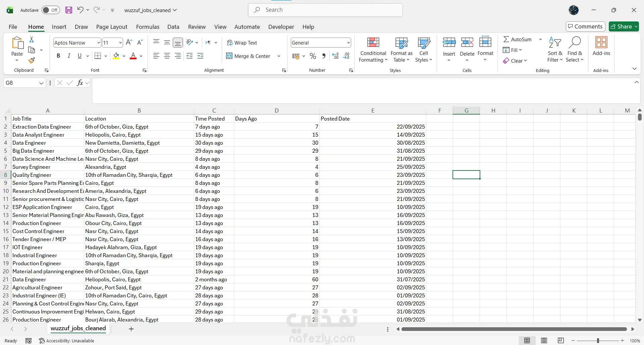The width and height of the screenshot is (644, 345).
Task: Switch to the wuzzuf_jobs_cleaned sheet tab
Action: click(x=78, y=329)
